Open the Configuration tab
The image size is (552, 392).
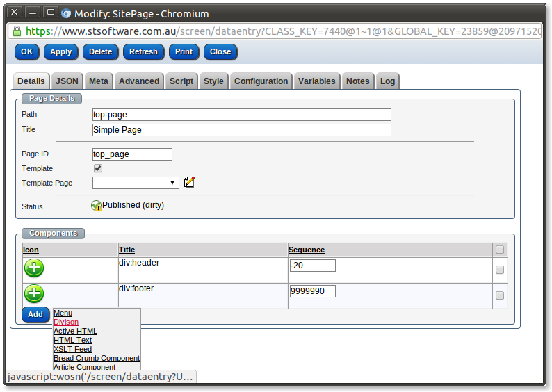pyautogui.click(x=261, y=81)
